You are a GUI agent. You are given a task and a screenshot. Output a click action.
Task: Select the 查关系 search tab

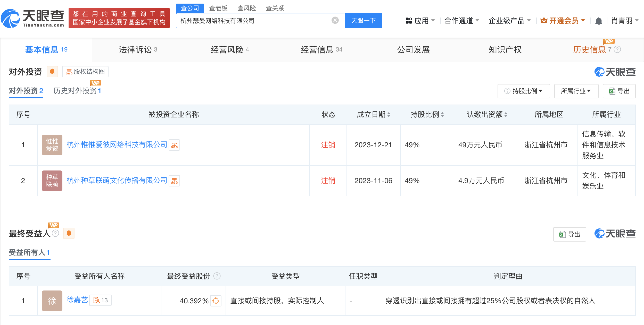click(275, 8)
